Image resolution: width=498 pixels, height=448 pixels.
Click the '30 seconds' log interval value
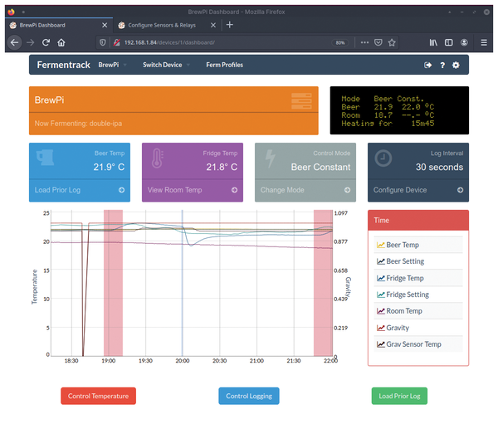[440, 168]
